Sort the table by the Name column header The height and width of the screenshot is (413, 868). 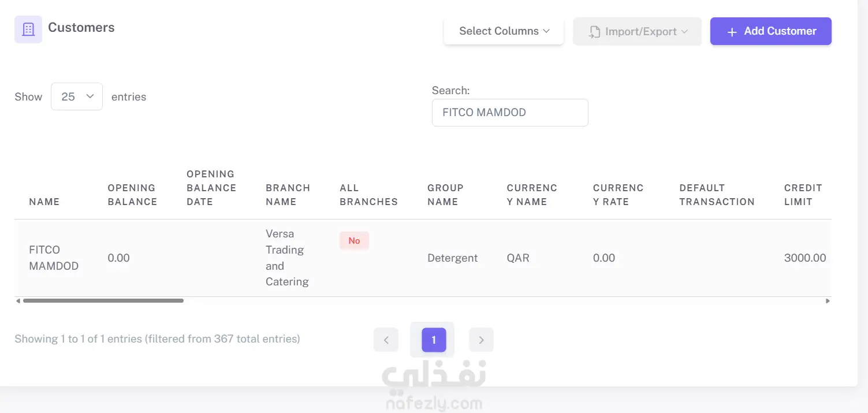tap(44, 202)
